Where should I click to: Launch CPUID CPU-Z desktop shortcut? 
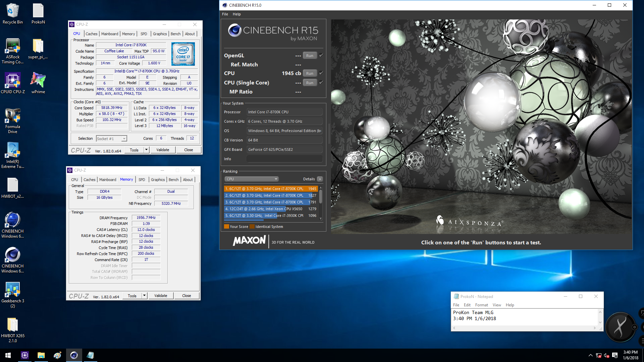[13, 83]
